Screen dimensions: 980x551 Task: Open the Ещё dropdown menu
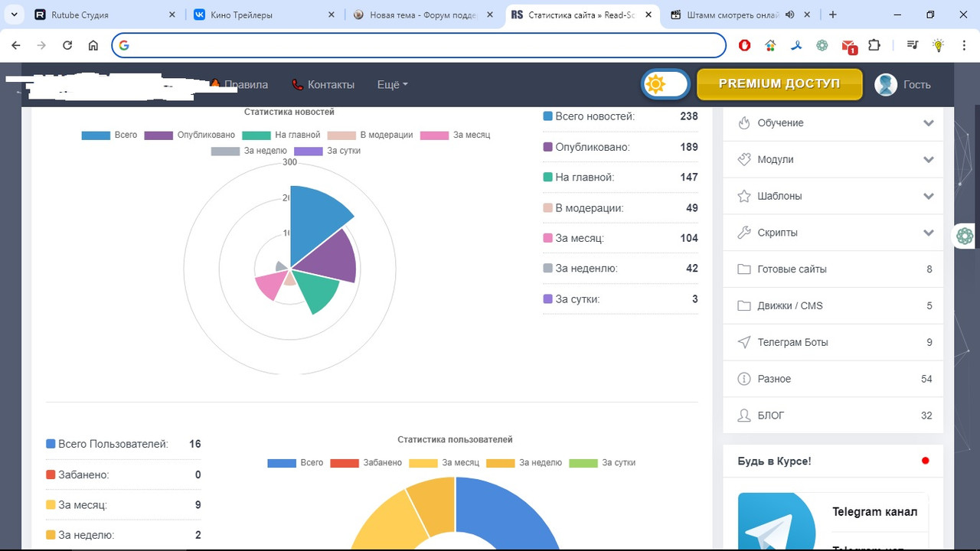pyautogui.click(x=392, y=85)
